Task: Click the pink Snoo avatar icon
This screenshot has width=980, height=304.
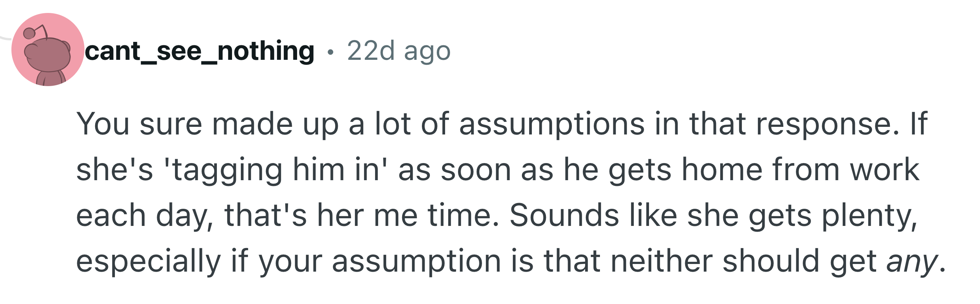Action: point(48,50)
